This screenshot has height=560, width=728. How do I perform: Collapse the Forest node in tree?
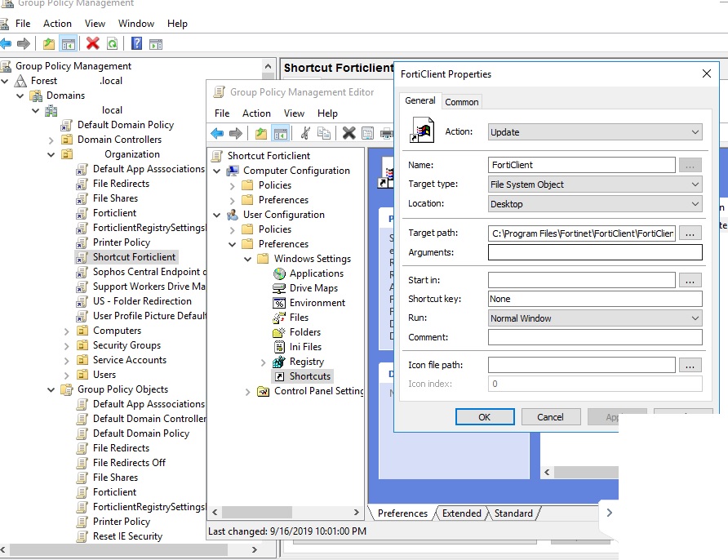[5, 82]
